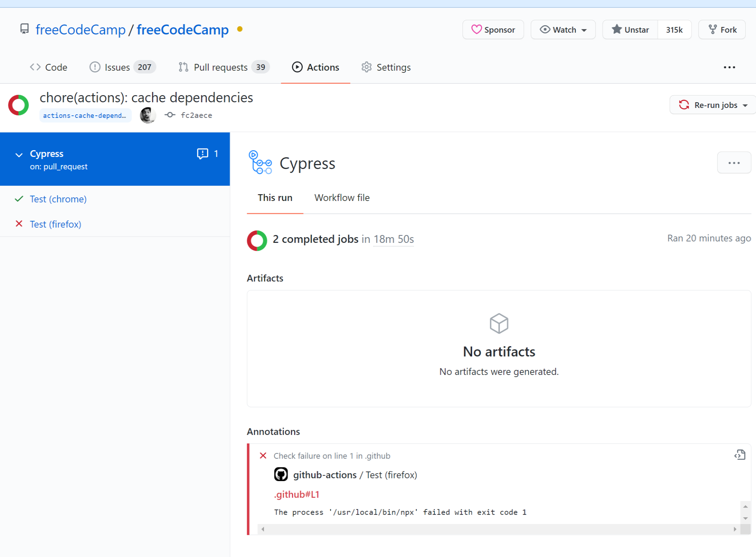756x557 pixels.
Task: Click the Cypress workflow graph icon
Action: 260,163
